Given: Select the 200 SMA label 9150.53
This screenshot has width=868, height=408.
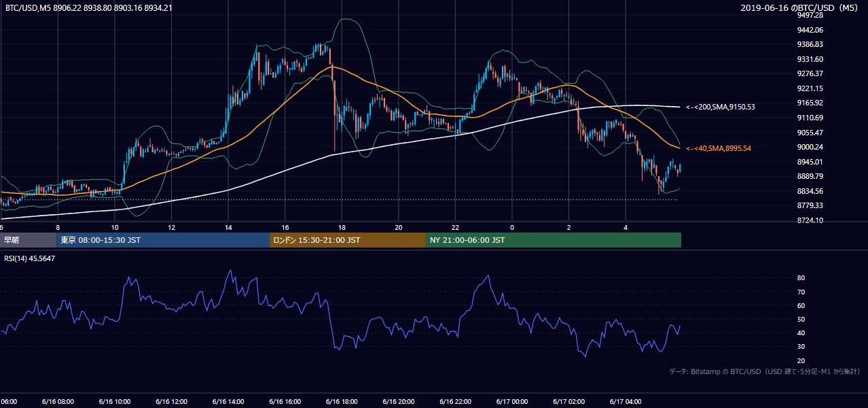Looking at the screenshot, I should click(x=720, y=107).
